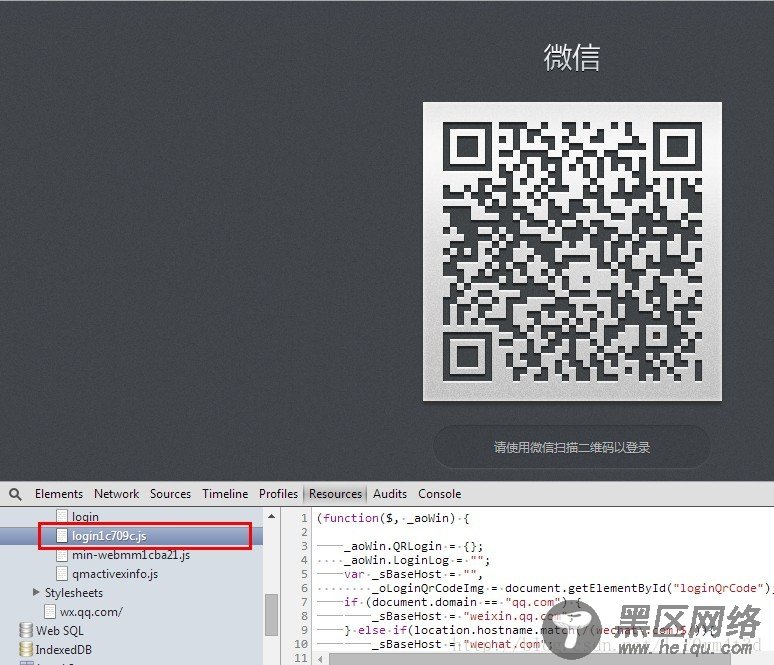Click the resource tree scrollbar thumb
774x665 pixels.
(271, 615)
